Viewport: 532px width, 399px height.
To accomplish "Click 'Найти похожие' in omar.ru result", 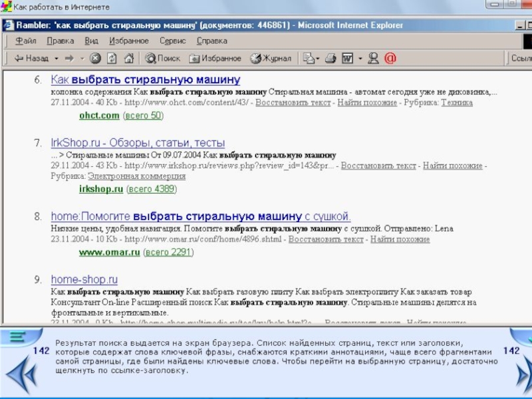I will click(400, 239).
